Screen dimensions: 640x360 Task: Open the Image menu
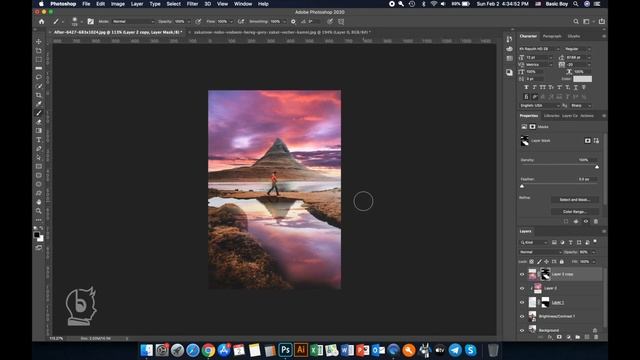pos(118,4)
